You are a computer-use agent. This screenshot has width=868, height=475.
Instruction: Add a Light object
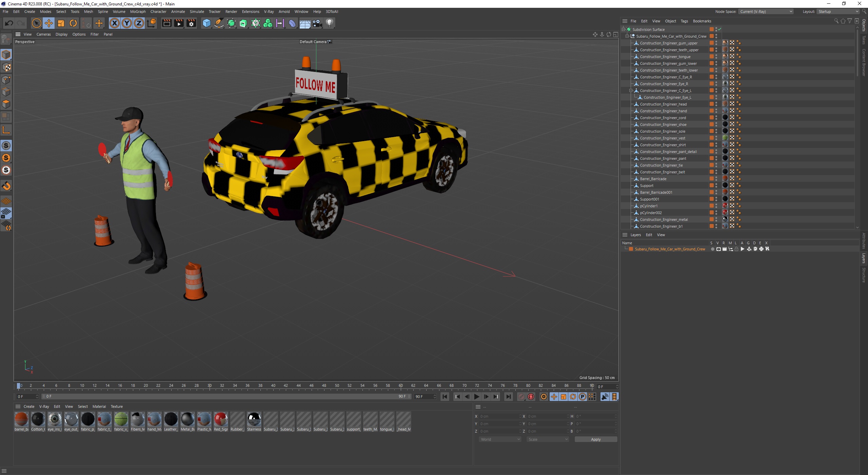(x=330, y=23)
